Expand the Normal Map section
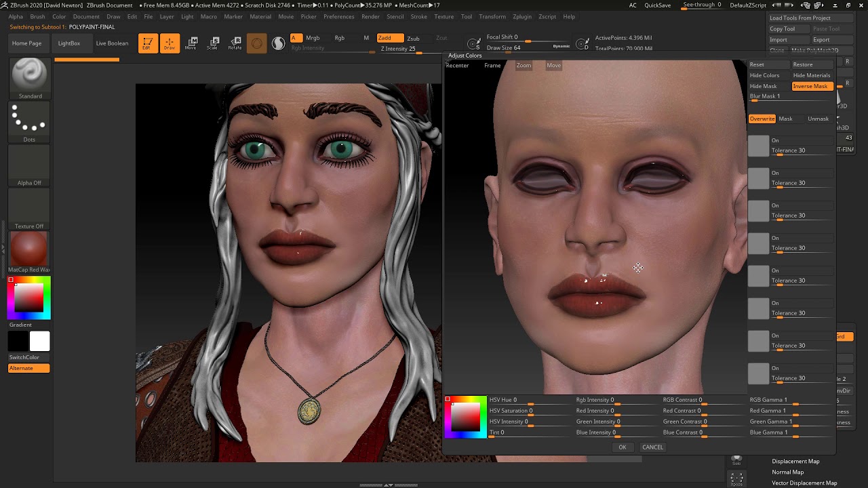This screenshot has height=488, width=868. [x=788, y=472]
